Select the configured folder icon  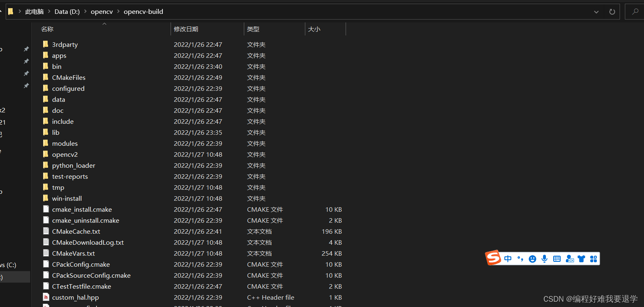pos(46,88)
